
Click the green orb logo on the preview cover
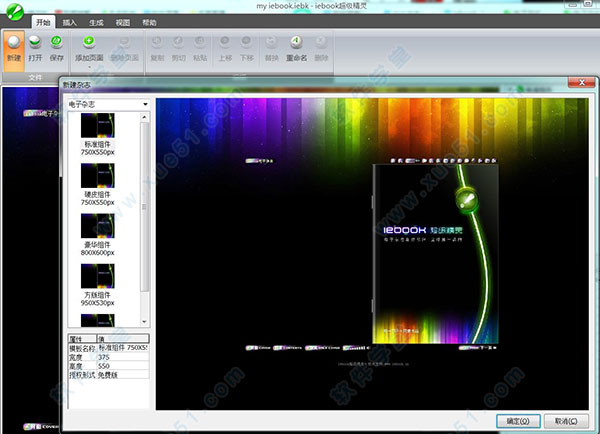[x=467, y=200]
